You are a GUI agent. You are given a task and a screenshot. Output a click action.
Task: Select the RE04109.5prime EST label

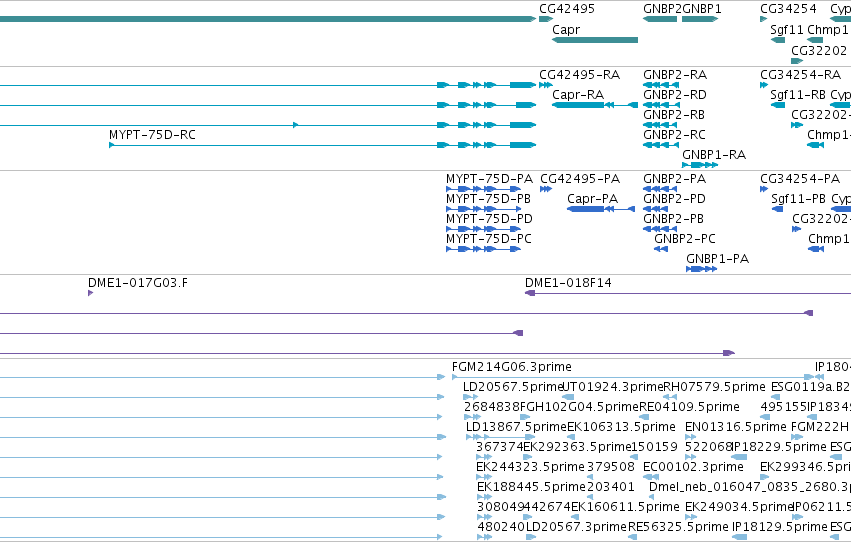click(689, 407)
